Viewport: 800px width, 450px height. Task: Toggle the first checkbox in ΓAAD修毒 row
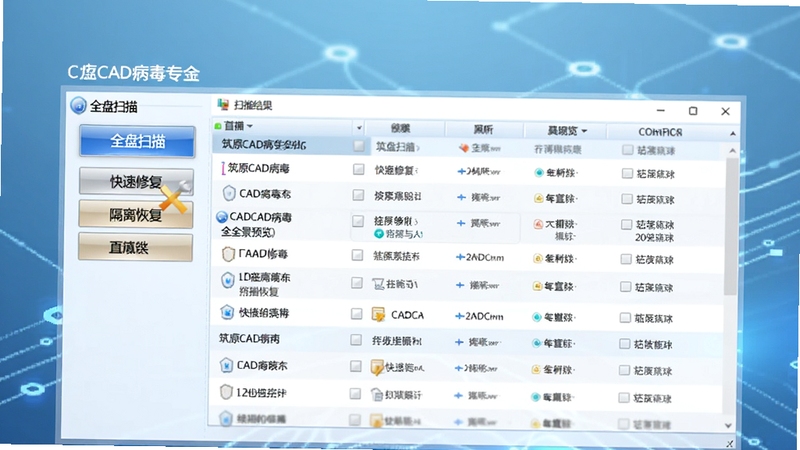(357, 255)
